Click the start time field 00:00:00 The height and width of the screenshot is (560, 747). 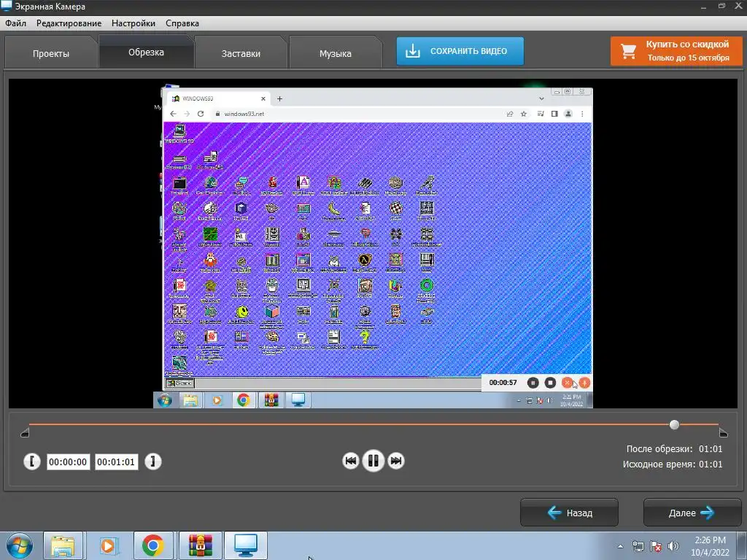click(x=68, y=462)
